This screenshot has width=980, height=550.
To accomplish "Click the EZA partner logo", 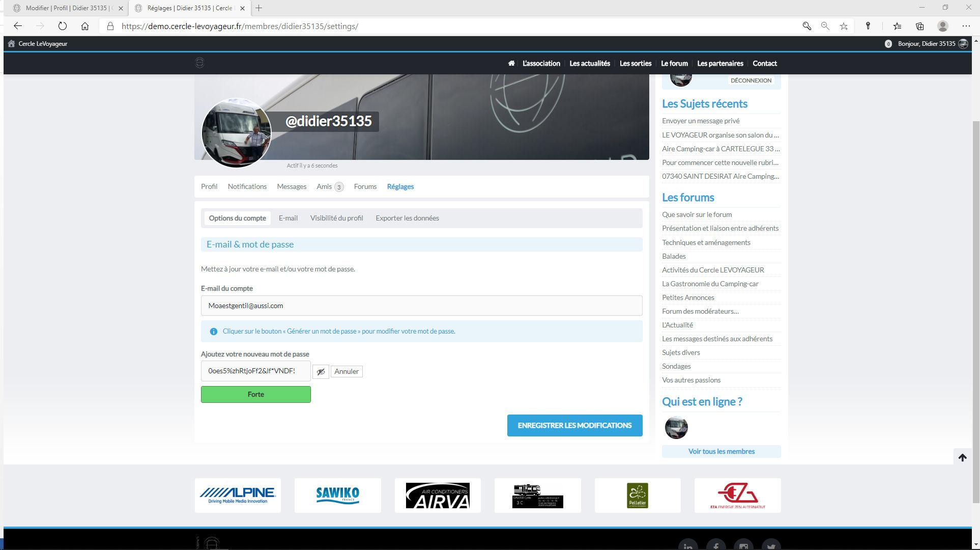I will tap(738, 495).
